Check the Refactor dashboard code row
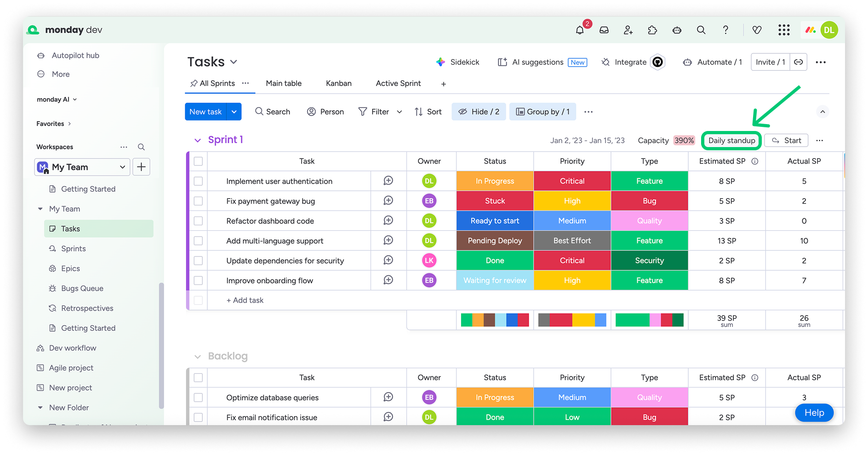The image size is (868, 455). tap(198, 221)
